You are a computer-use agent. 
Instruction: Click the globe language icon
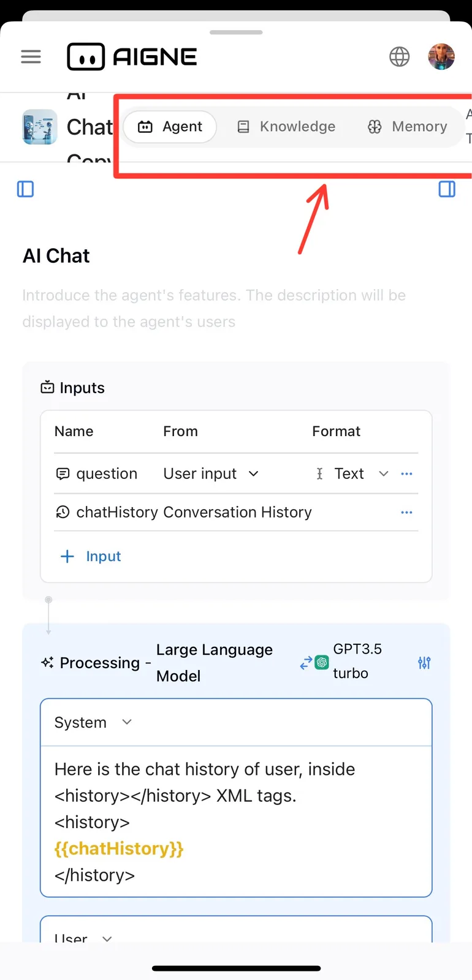click(x=400, y=57)
